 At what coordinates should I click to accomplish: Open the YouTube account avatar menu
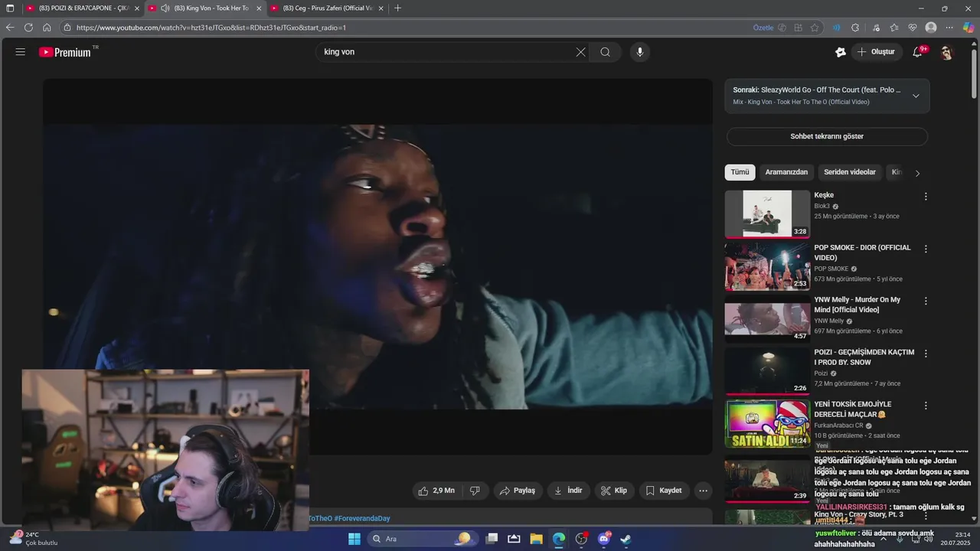(x=946, y=52)
